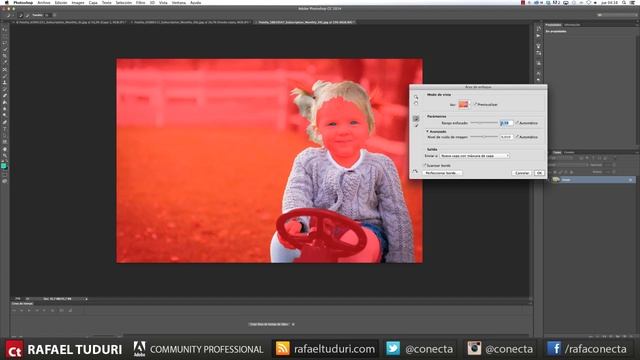Toggle the Suavizar borde checkbox

tap(424, 165)
